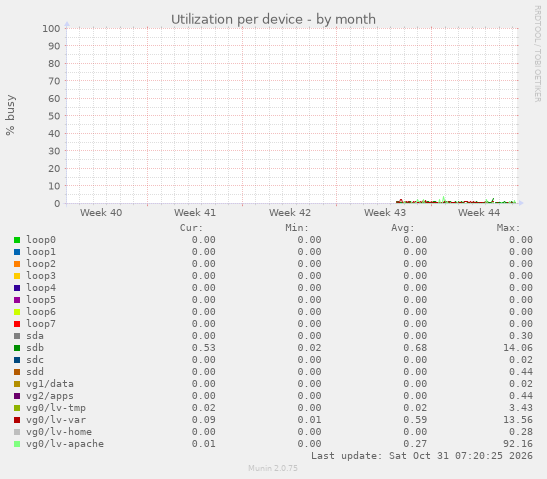The width and height of the screenshot is (547, 479).
Task: Click vg0/lv-var average value 0.59
Action: (415, 420)
